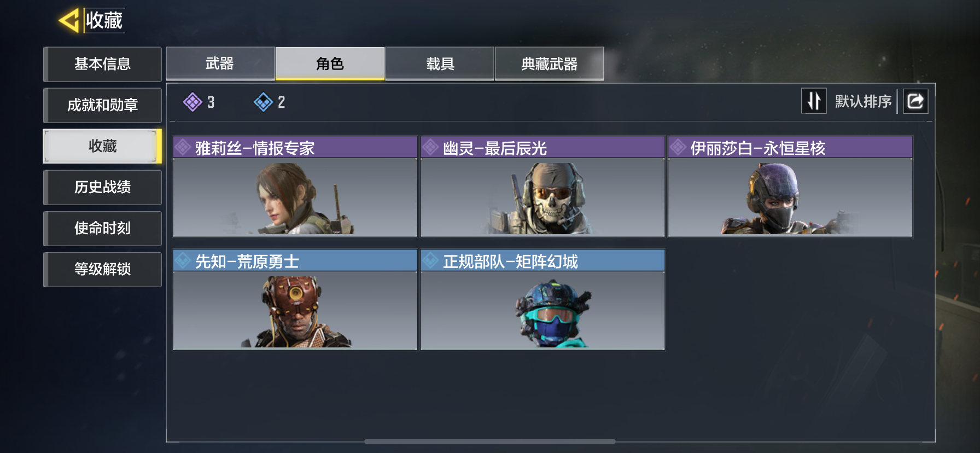Switch to the 载具 tab

[x=440, y=63]
